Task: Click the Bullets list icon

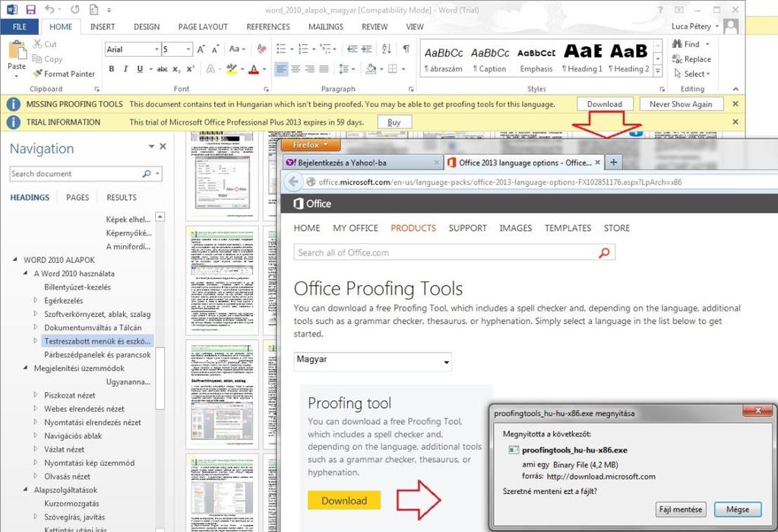Action: (281, 49)
